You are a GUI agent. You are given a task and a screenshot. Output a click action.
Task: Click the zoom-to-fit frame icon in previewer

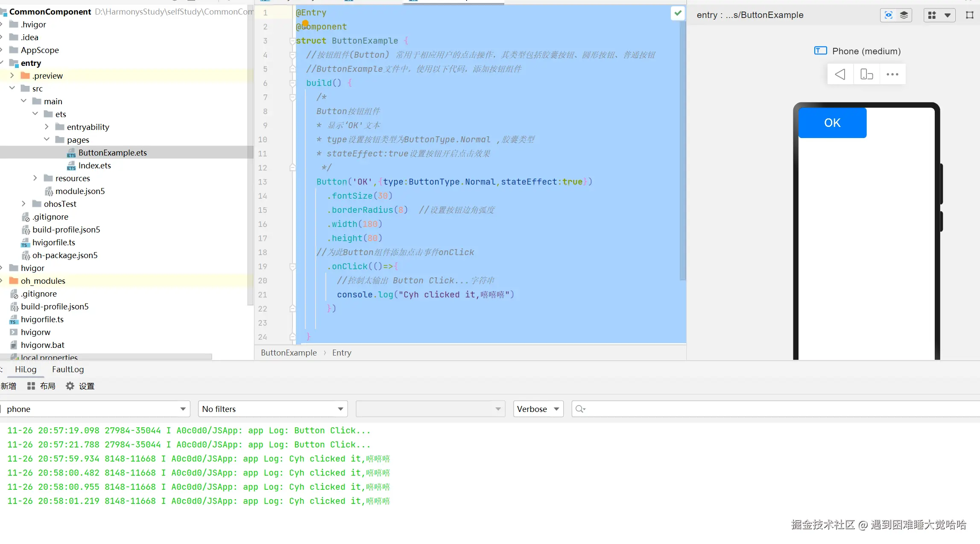click(x=969, y=15)
